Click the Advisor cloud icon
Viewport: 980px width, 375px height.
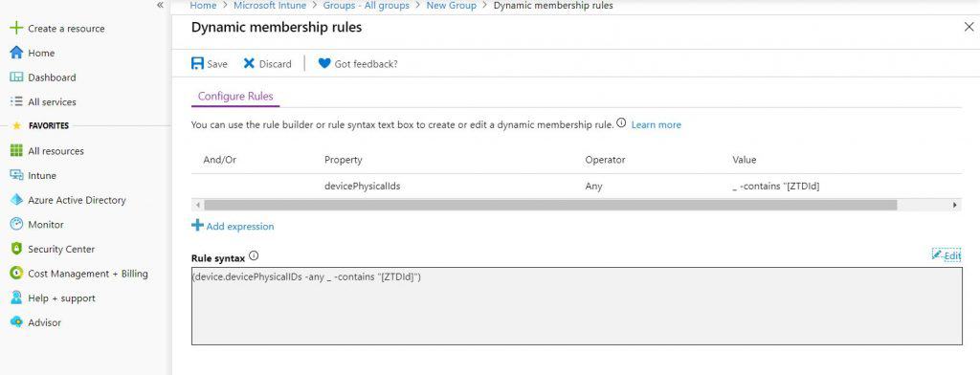point(16,322)
